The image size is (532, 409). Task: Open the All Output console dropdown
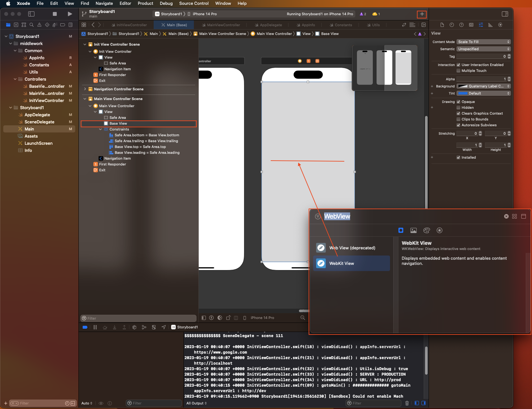(x=196, y=403)
